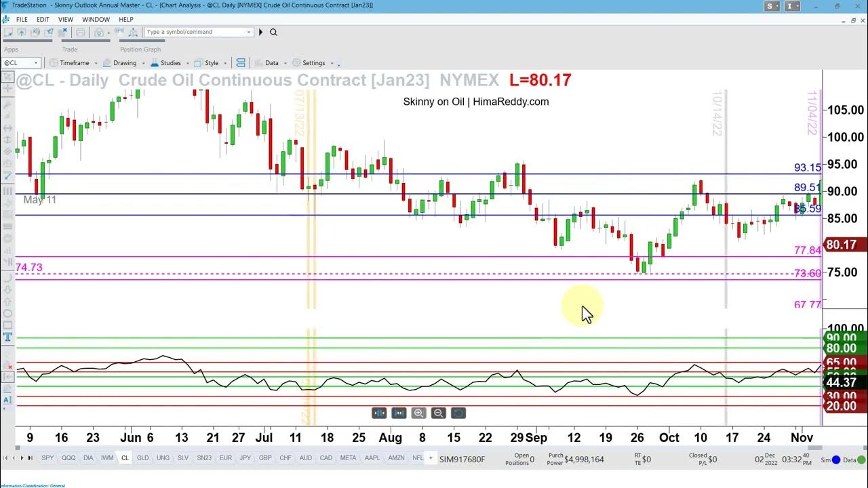Viewport: 868px width, 488px height.
Task: Click the first Apps toolbar icon
Action: pyautogui.click(x=9, y=32)
